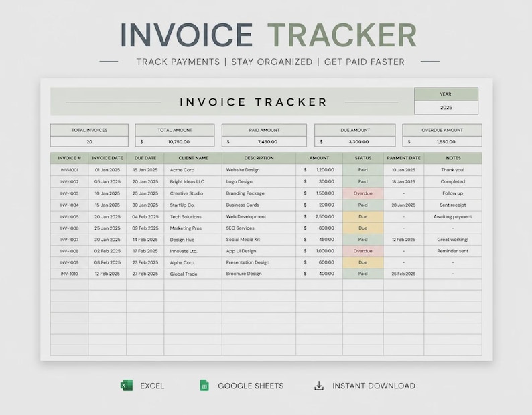Open the Due status cell for INV-1006

(363, 228)
